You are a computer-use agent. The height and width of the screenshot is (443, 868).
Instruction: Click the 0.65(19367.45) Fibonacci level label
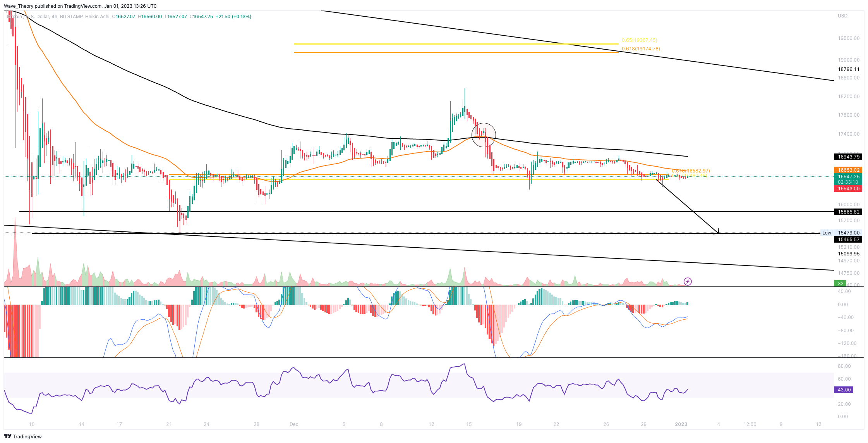(639, 40)
